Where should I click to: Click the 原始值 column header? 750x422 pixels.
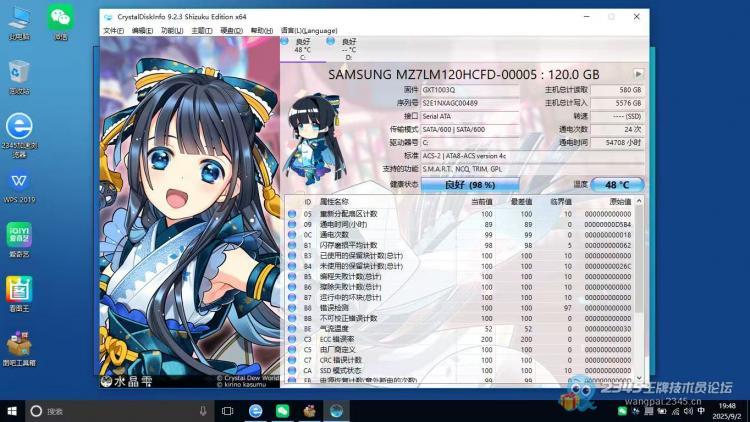(620, 202)
